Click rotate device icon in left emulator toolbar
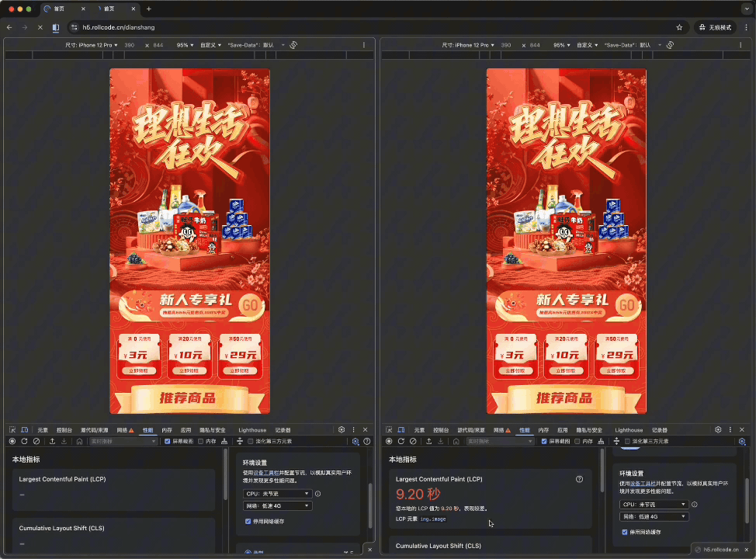756x559 pixels. tap(293, 45)
